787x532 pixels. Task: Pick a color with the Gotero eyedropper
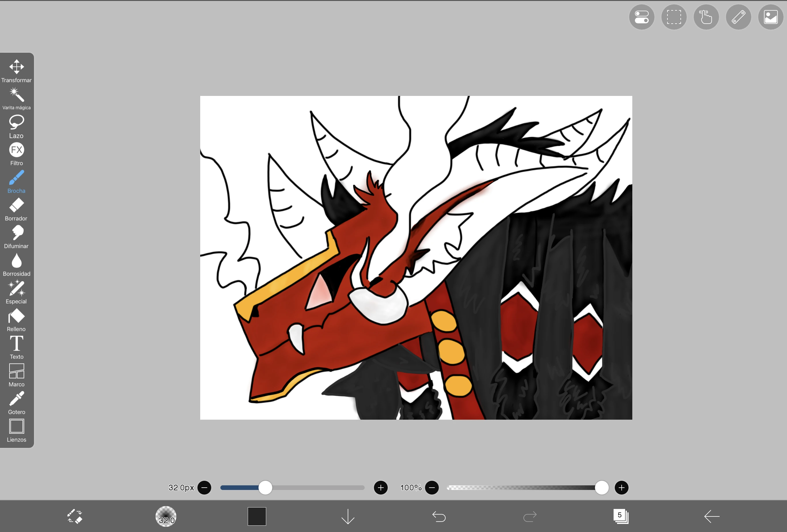coord(16,401)
